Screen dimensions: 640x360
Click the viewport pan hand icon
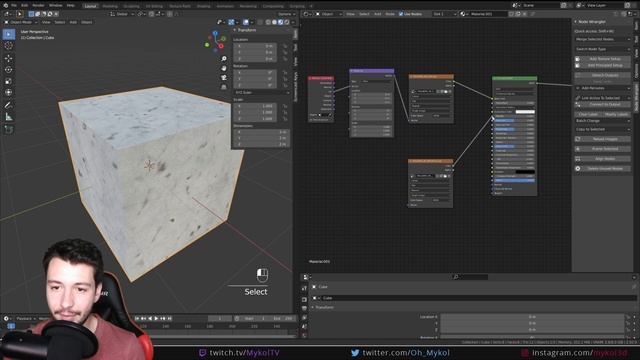point(224,68)
